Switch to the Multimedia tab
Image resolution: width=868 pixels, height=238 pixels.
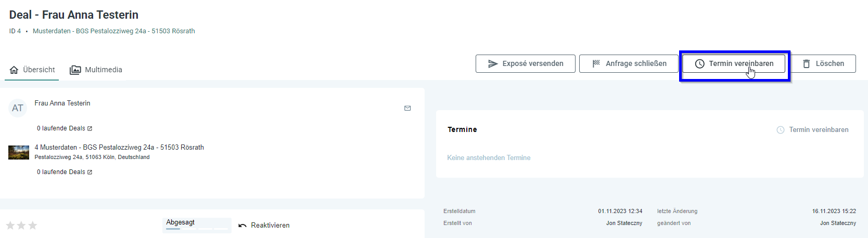click(96, 70)
